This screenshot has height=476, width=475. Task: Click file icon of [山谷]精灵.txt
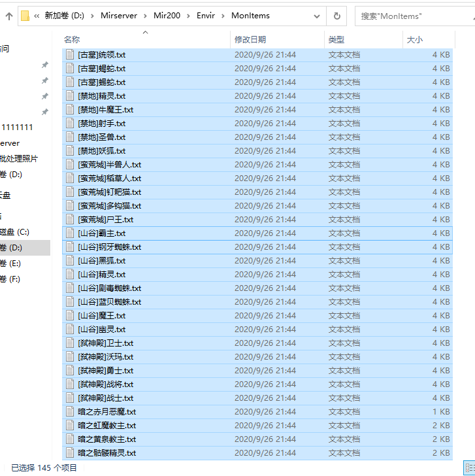pos(70,275)
